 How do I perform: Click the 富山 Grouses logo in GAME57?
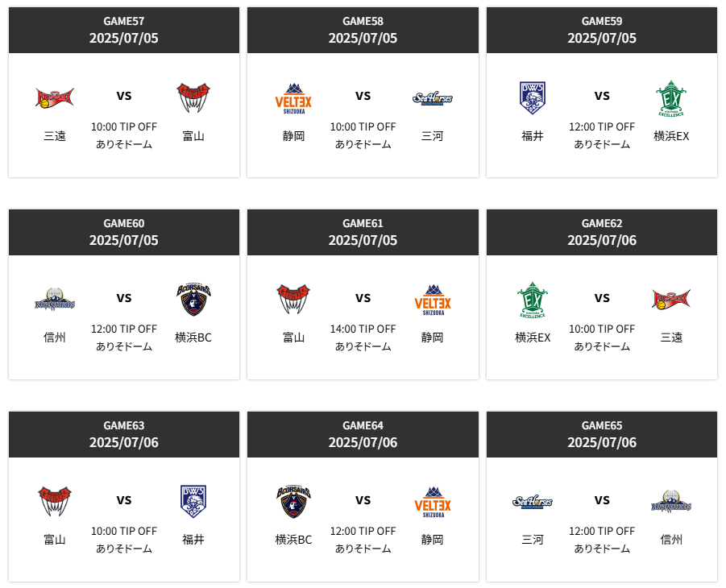tap(193, 97)
